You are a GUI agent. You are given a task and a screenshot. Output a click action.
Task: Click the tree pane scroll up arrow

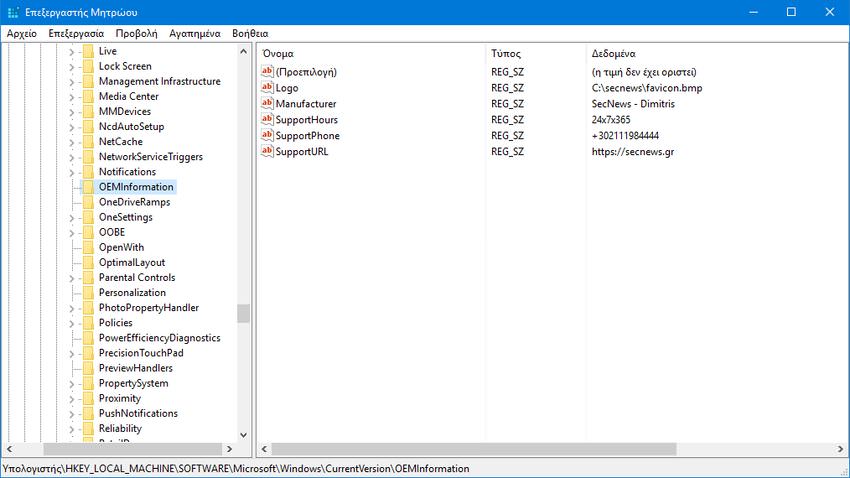pos(243,51)
